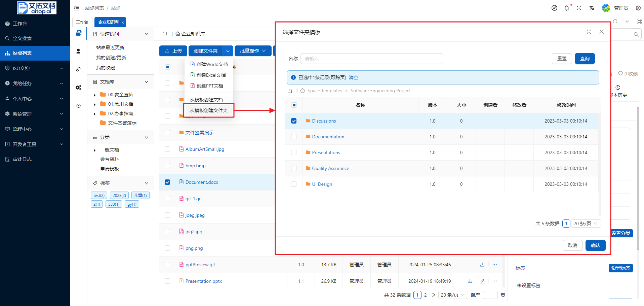Image resolution: width=644 pixels, height=306 pixels.
Task: Click the 确认 button in the dialog
Action: click(595, 245)
